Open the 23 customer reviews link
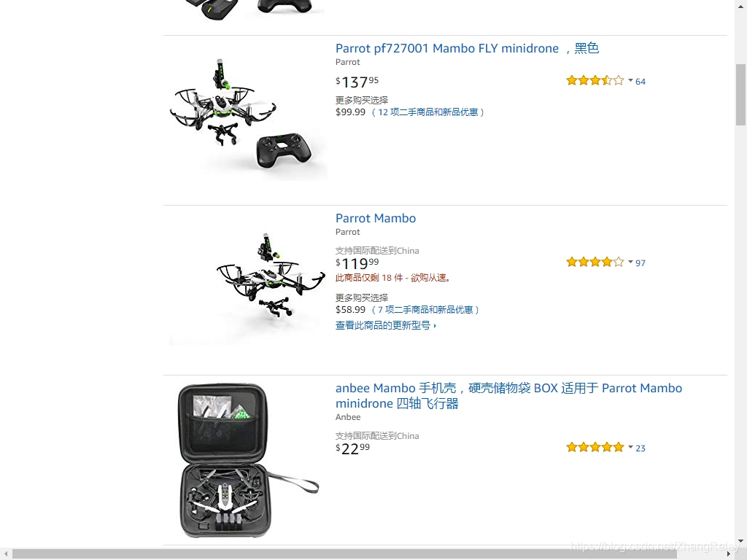 (640, 448)
